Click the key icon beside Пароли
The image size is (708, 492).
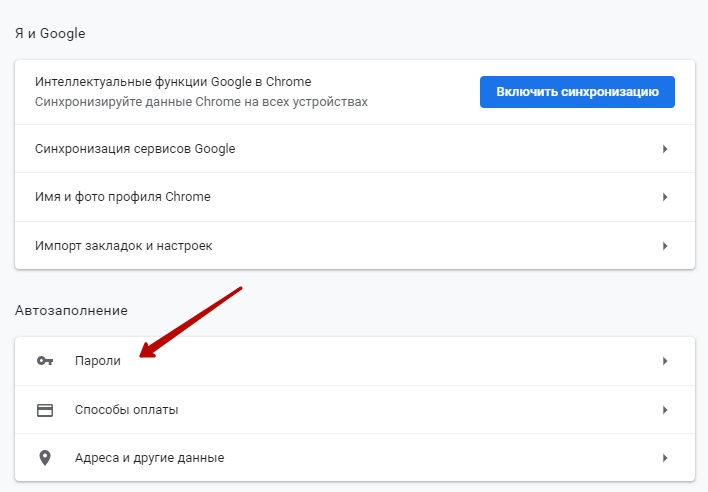[x=44, y=361]
